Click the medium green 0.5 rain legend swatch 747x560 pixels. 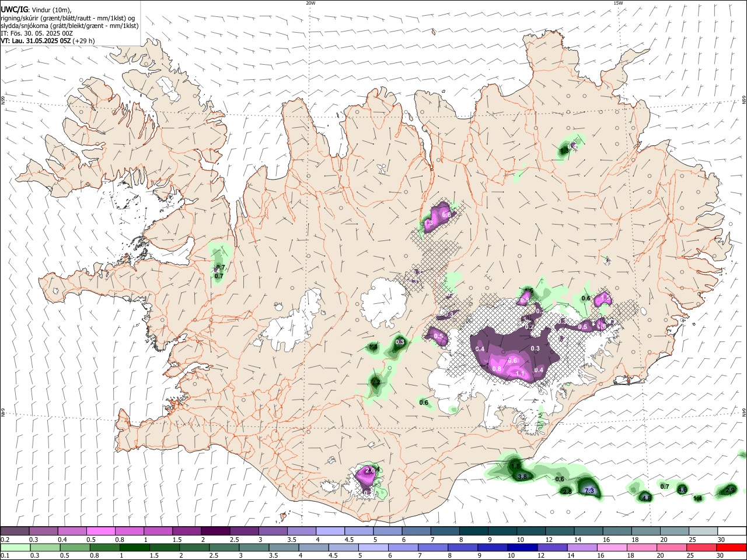75,547
